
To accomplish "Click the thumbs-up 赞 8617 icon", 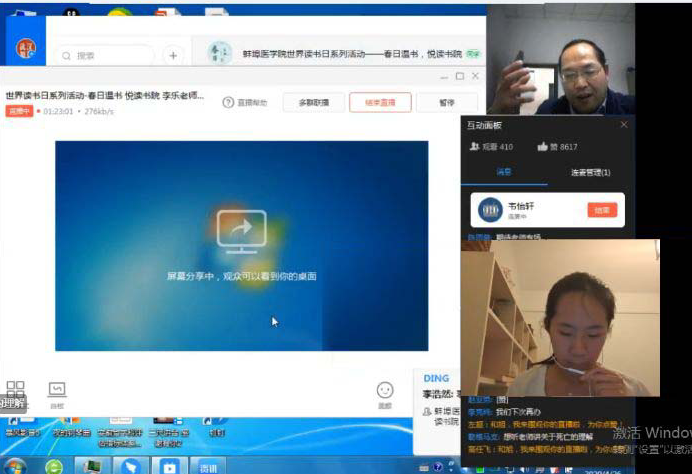I will 542,146.
